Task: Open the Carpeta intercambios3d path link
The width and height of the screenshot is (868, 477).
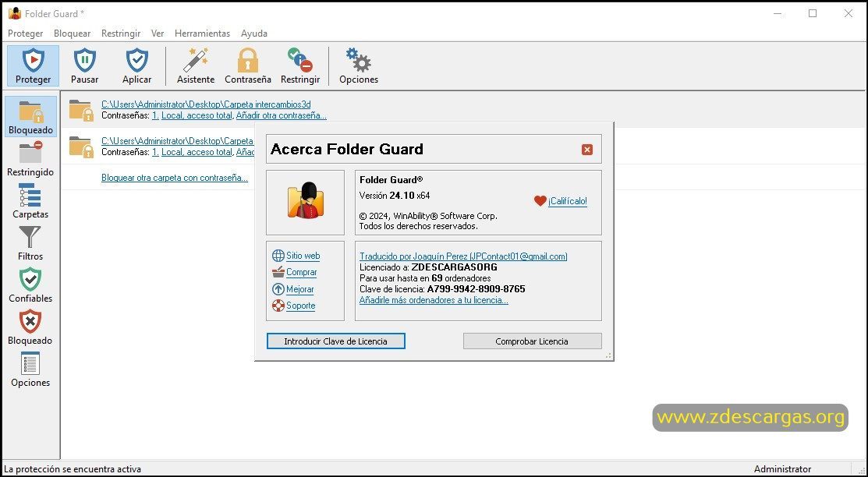Action: [x=206, y=104]
